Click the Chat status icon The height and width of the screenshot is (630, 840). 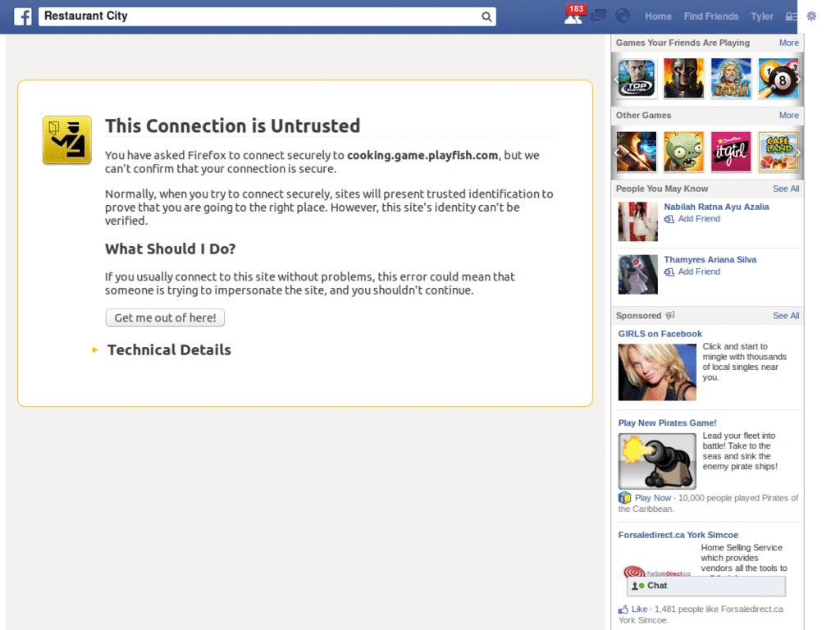coord(637,586)
